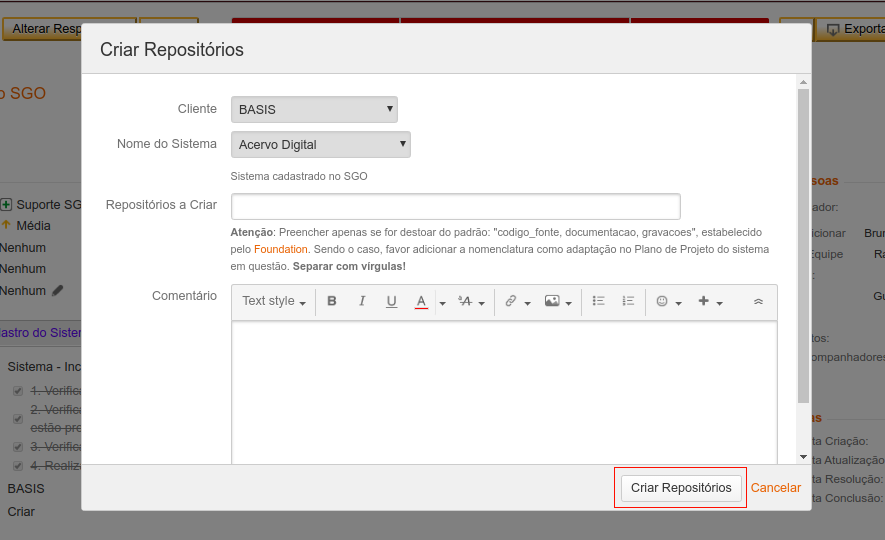Open the emoji picker in the toolbar
The width and height of the screenshot is (885, 540).
[x=668, y=301]
